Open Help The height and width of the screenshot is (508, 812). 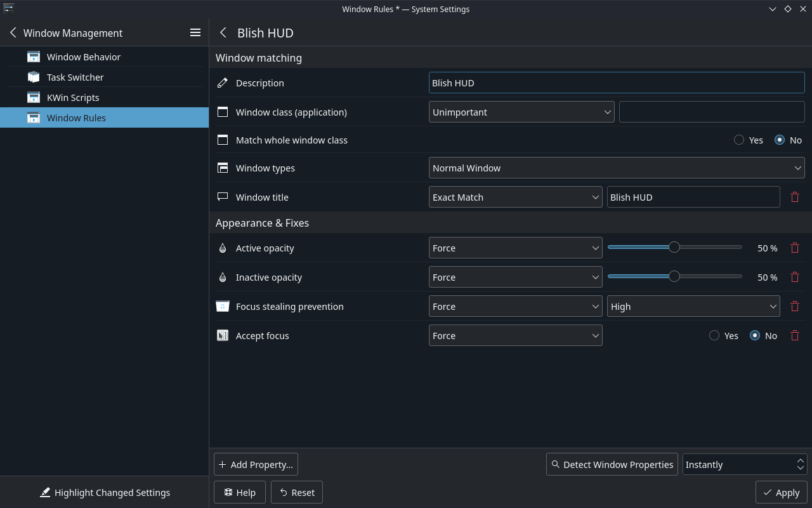click(240, 492)
